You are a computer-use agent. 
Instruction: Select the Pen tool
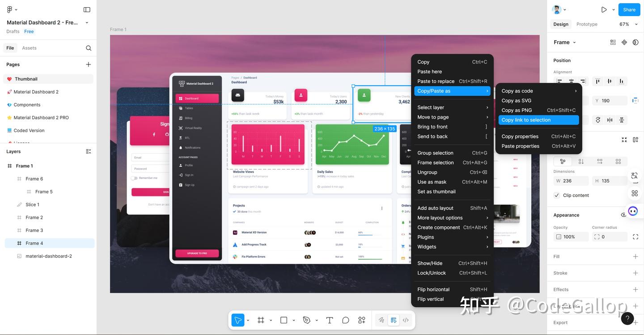pos(306,320)
